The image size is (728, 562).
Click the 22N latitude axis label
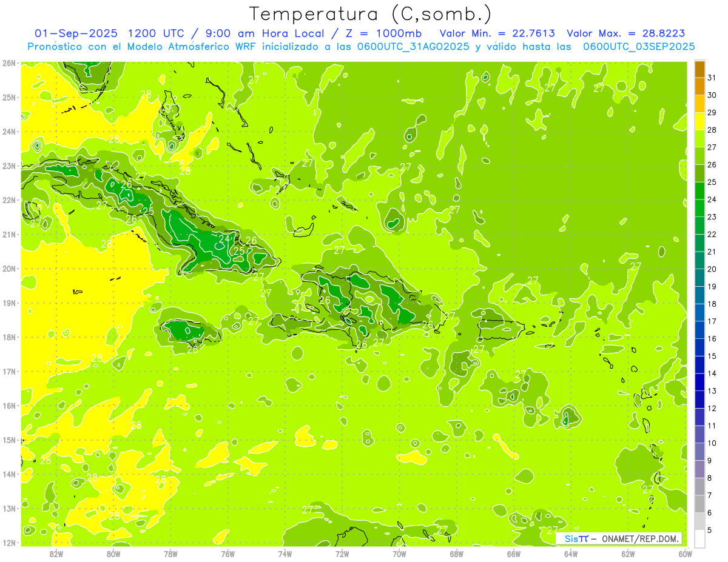tap(9, 200)
